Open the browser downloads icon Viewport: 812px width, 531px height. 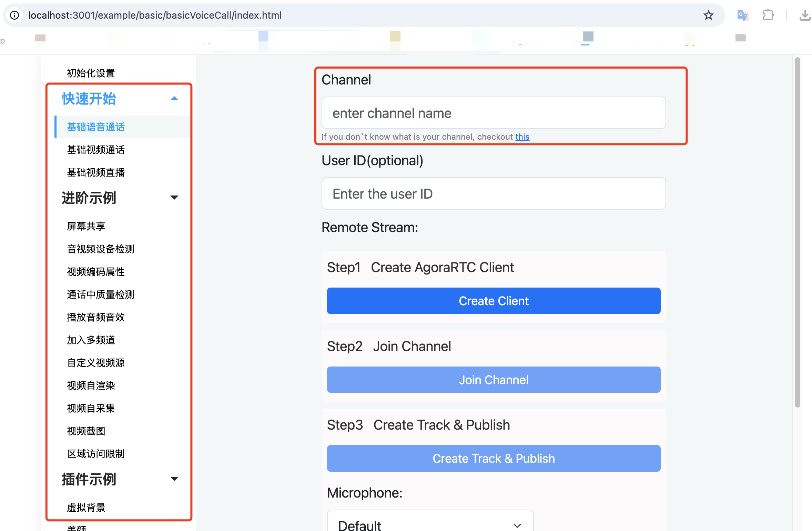click(x=805, y=15)
